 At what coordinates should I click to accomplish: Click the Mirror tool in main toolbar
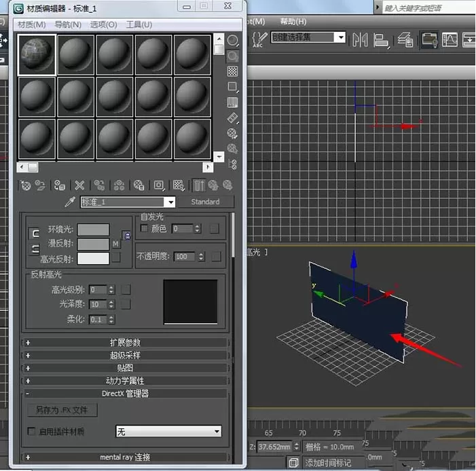click(x=360, y=40)
